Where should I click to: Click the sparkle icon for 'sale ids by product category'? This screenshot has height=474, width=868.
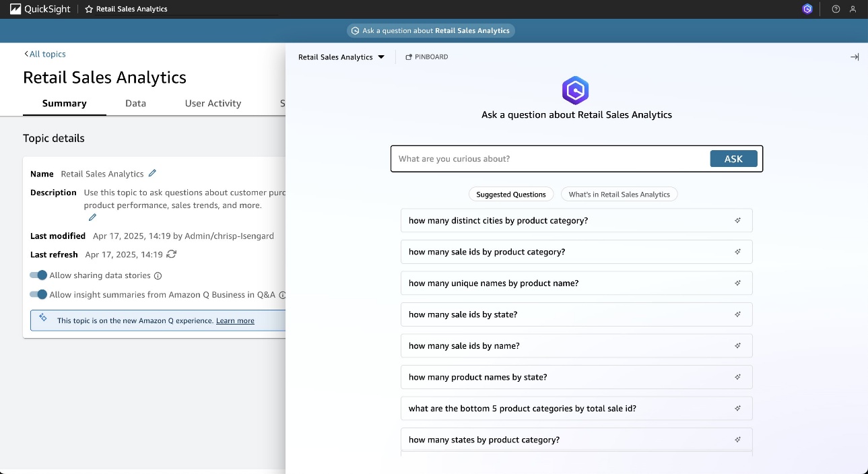pos(738,252)
